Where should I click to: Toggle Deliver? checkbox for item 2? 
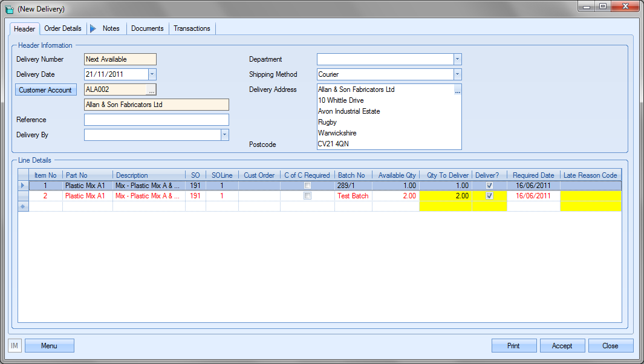(490, 196)
